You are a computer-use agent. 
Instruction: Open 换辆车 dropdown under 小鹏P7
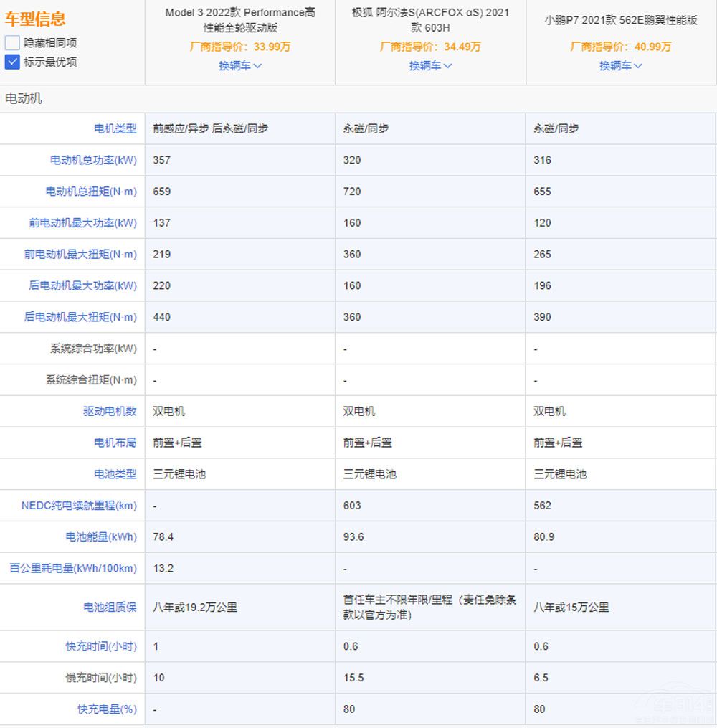[621, 66]
